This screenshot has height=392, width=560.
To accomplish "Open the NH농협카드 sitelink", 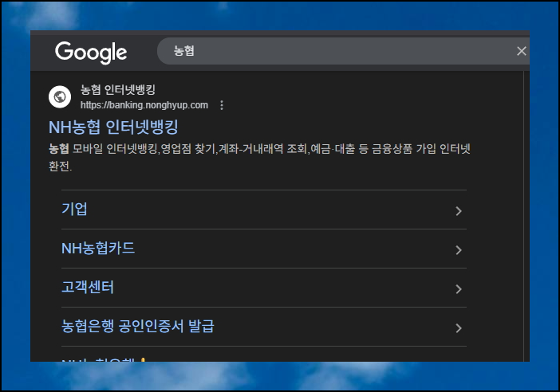I will [x=98, y=249].
